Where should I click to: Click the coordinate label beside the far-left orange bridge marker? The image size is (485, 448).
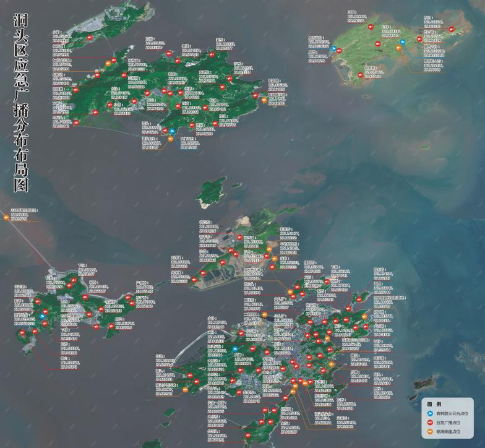[x=25, y=215]
